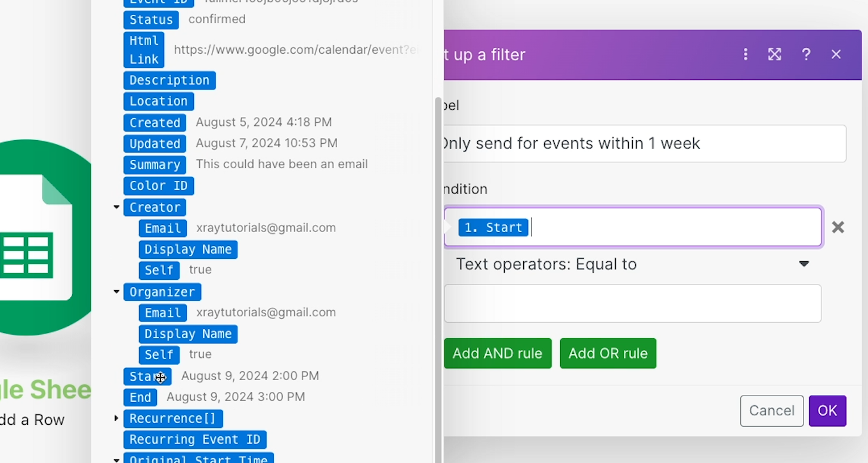Screen dimensions: 868x463
Task: Insert the Email variable under Organizer
Action: coord(163,313)
